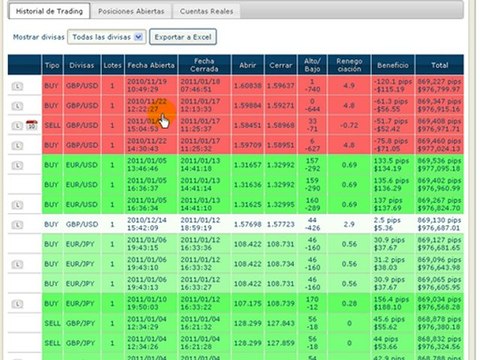Sort by the Renegociación column header

349,65
